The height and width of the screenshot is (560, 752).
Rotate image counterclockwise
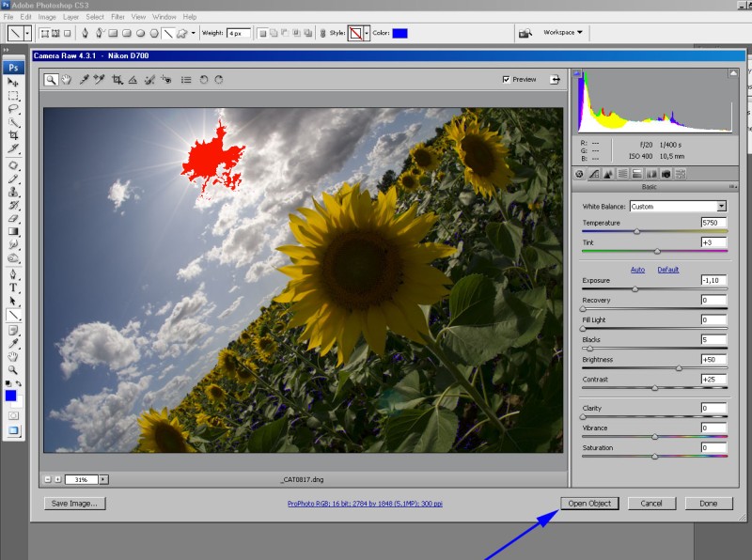point(204,80)
